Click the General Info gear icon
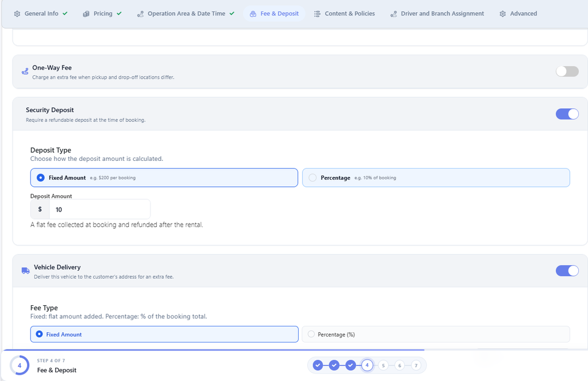Viewport: 588px width, 381px height. tap(17, 14)
